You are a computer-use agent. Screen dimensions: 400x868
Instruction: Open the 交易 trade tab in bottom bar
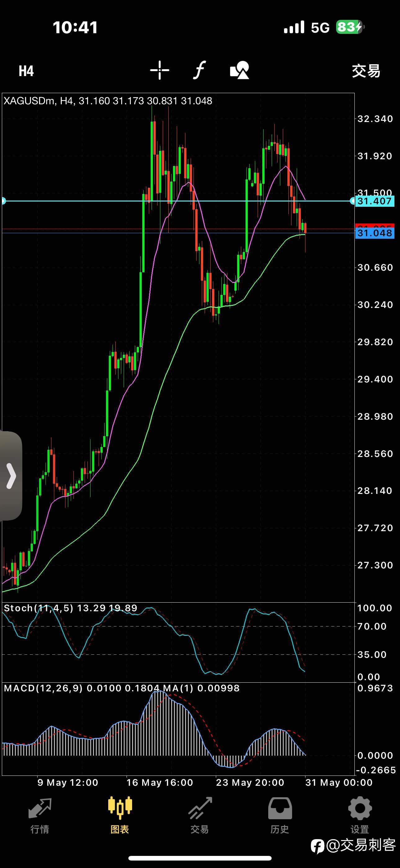[200, 815]
